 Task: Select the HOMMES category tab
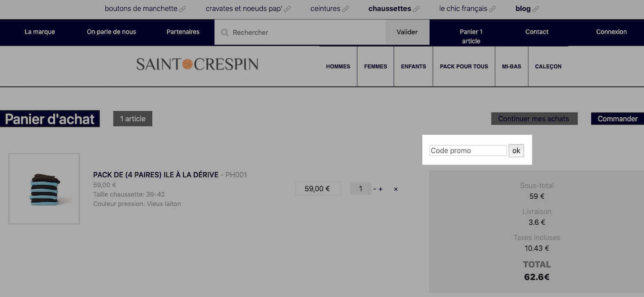tap(338, 66)
